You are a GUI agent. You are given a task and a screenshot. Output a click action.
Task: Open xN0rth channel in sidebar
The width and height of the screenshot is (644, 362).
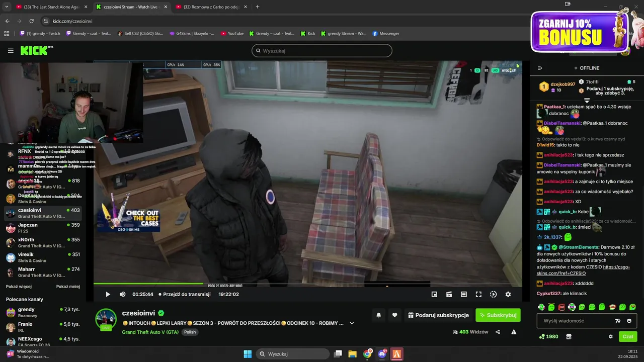point(43,242)
